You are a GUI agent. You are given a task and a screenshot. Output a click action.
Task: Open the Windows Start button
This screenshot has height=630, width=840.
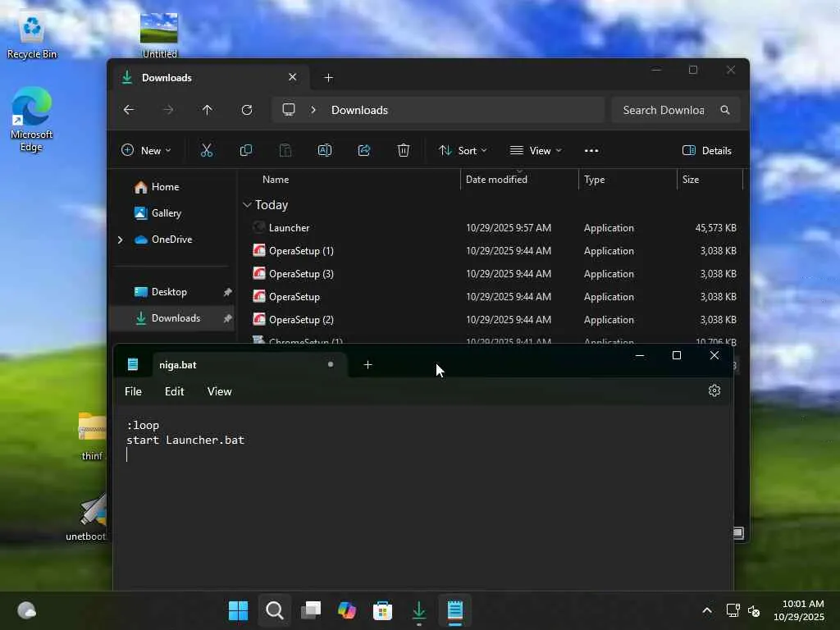click(239, 610)
